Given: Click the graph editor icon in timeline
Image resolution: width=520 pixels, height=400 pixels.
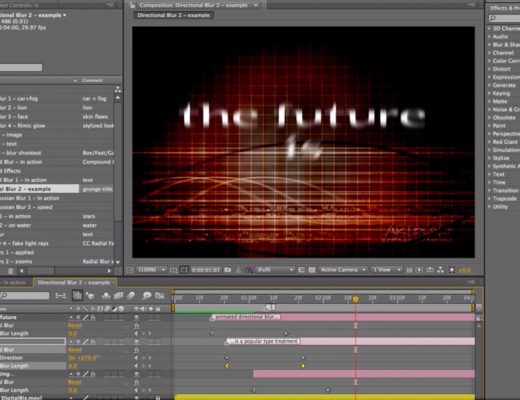Looking at the screenshot, I should (x=160, y=295).
